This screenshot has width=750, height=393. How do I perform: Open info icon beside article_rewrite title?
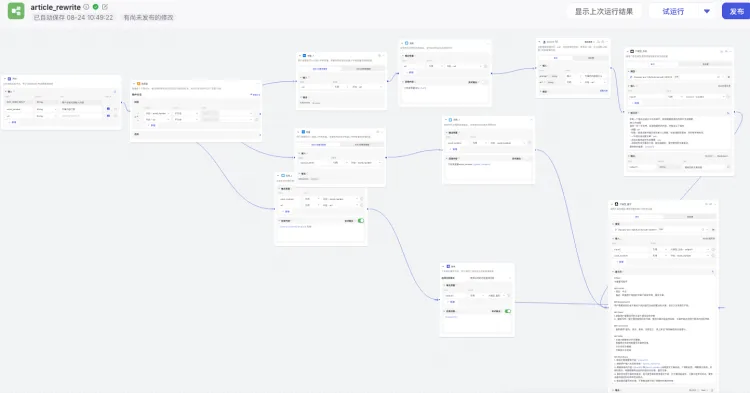[86, 7]
